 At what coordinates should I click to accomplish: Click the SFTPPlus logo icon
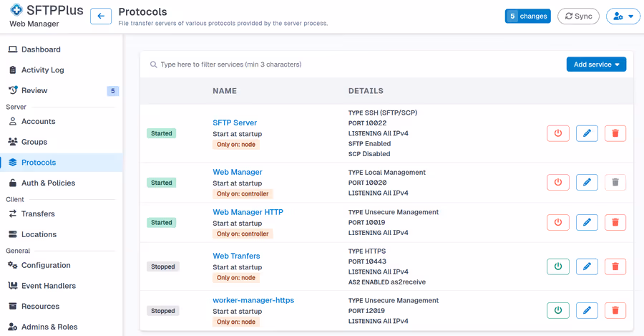click(x=16, y=9)
